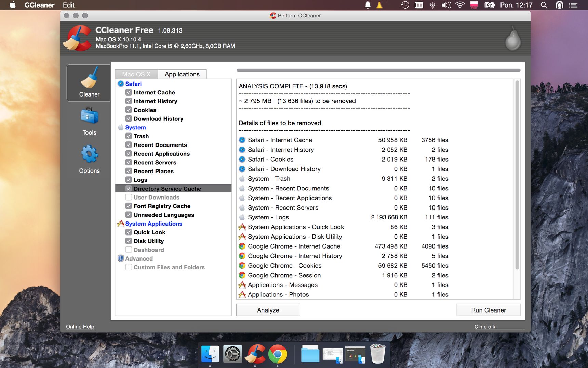
Task: Select System Applications - Quick Look result row
Action: tap(344, 227)
